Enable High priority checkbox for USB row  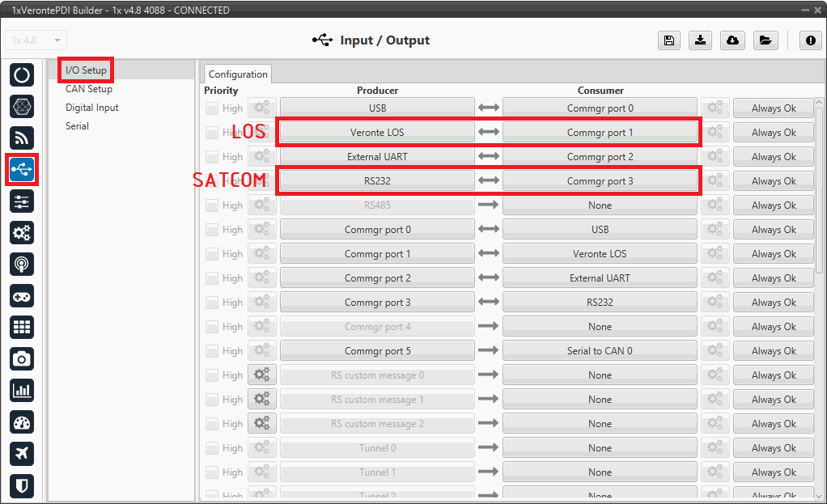click(x=212, y=108)
